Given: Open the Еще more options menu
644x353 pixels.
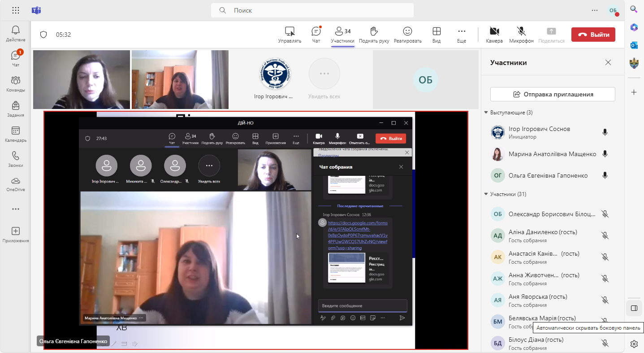Looking at the screenshot, I should click(x=462, y=34).
